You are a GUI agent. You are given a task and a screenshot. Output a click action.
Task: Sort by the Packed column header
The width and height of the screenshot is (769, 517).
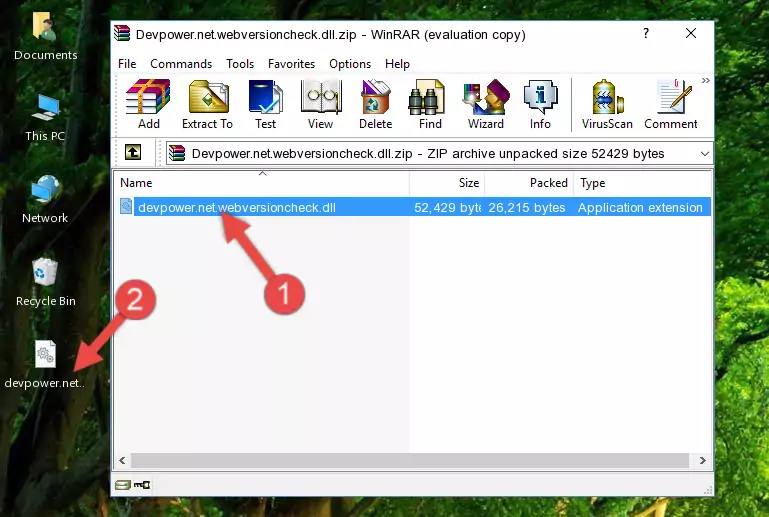coord(529,182)
